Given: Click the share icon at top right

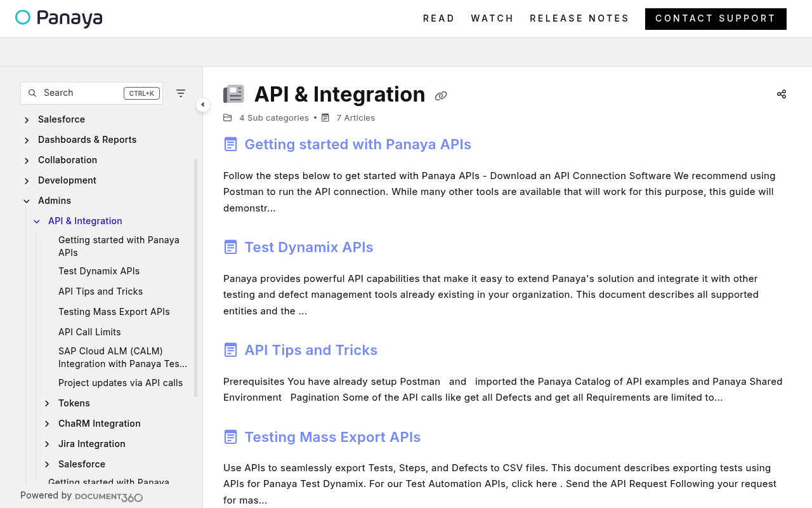Looking at the screenshot, I should coord(782,94).
